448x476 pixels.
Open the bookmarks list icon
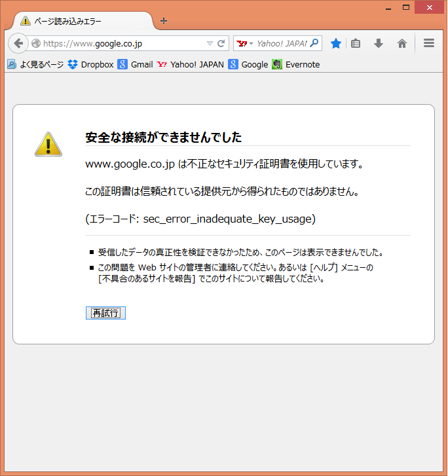(356, 43)
